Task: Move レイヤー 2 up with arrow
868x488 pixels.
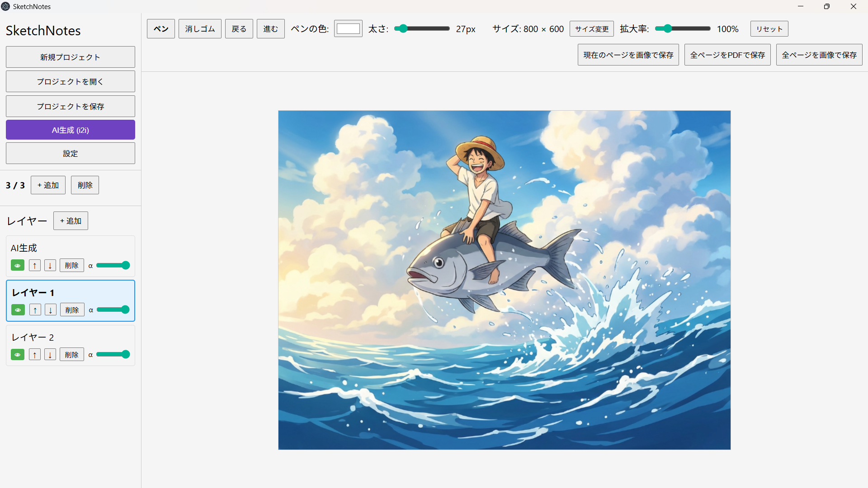Action: (35, 354)
